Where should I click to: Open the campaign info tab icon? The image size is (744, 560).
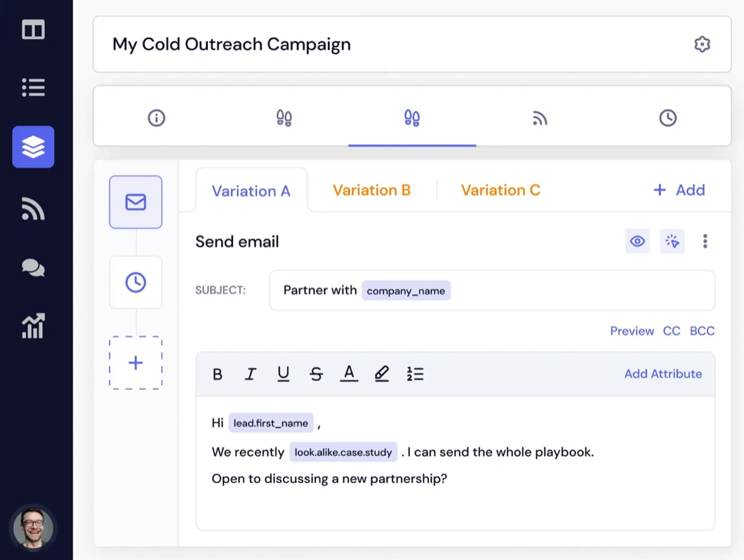(157, 117)
